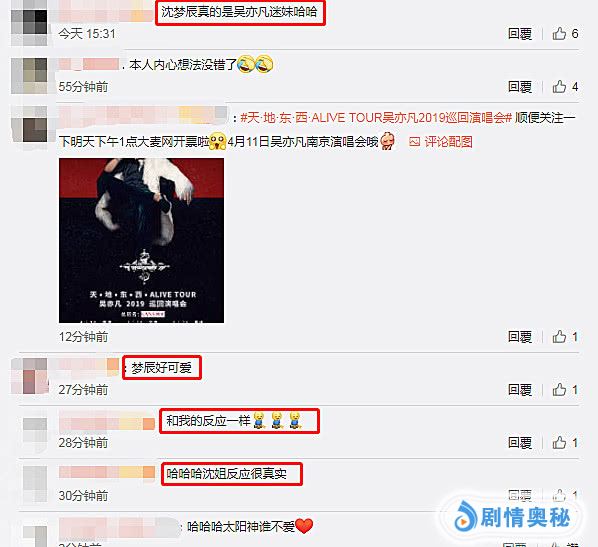The image size is (598, 547).
Task: Open the avatar of the 55分钟前 commenter
Action: coord(29,76)
